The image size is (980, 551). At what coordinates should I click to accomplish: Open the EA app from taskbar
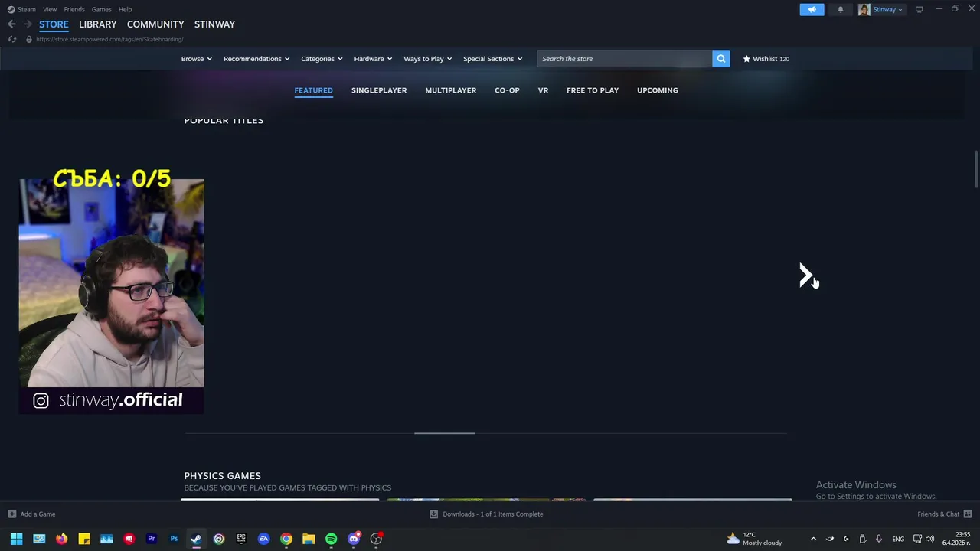(263, 539)
